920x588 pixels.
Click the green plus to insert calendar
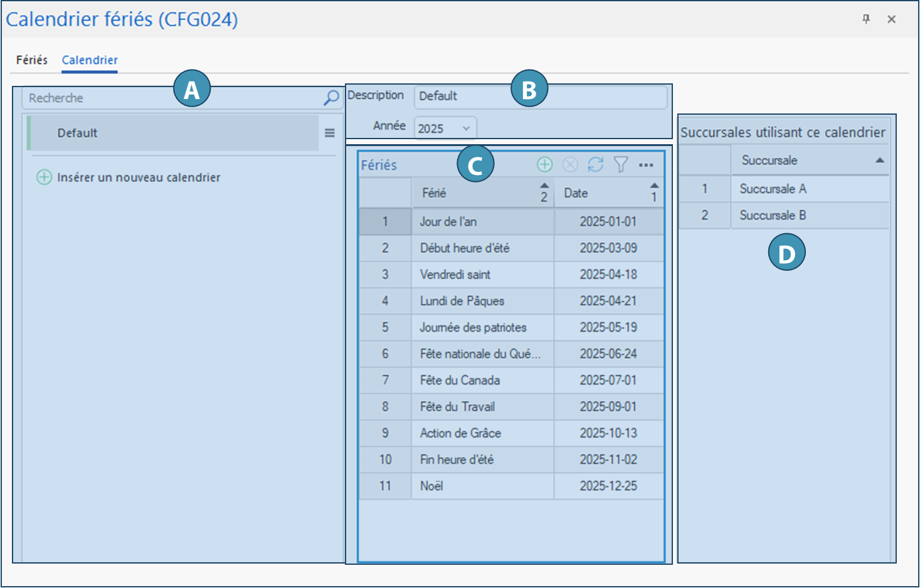point(44,177)
